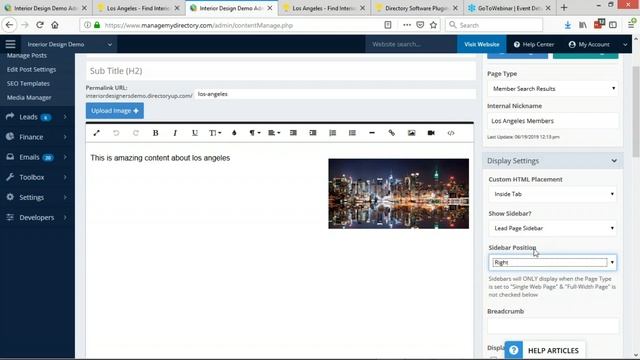Expand the Developers menu
This screenshot has height=360, width=640.
point(37,217)
